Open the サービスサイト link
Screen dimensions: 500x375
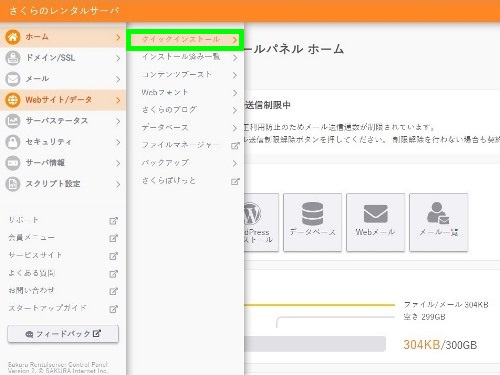coord(35,255)
